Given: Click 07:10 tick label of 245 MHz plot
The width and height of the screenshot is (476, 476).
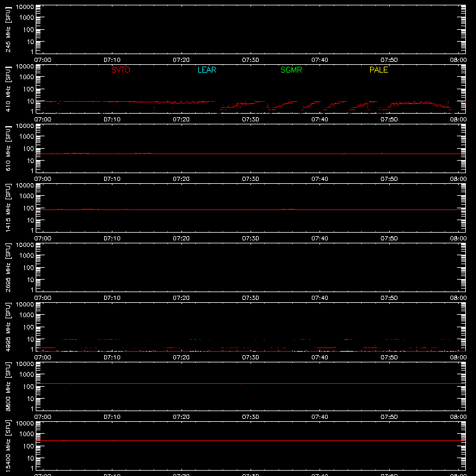Looking at the screenshot, I should tap(112, 60).
